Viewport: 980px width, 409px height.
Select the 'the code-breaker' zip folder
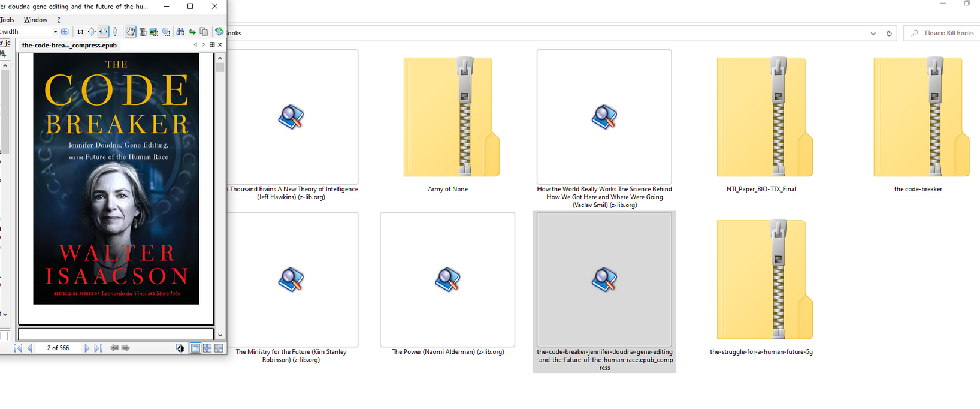tap(921, 117)
